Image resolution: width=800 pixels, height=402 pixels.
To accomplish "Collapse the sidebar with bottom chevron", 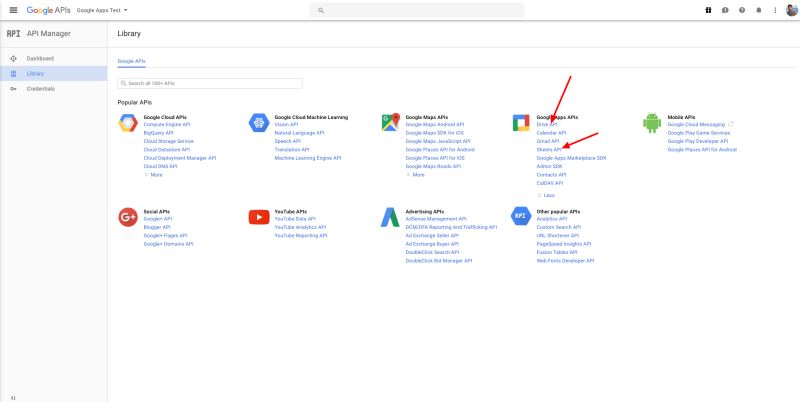I will pyautogui.click(x=13, y=397).
